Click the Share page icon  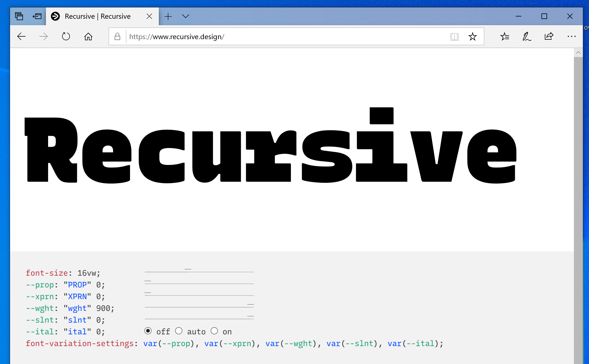coord(549,37)
